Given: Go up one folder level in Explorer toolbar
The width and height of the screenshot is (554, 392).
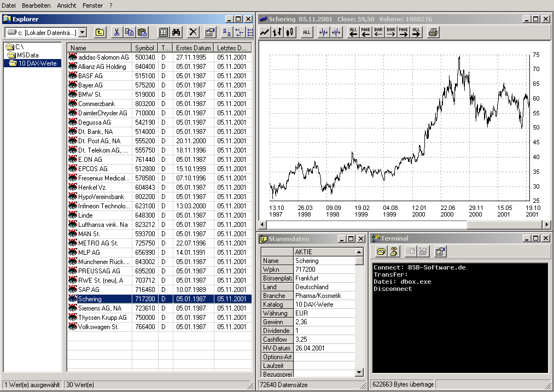Looking at the screenshot, I should click(100, 32).
